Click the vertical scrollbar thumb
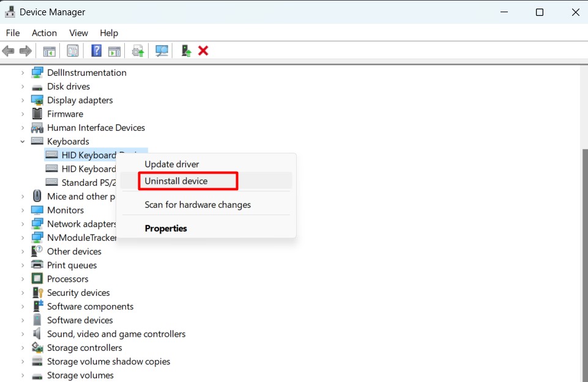588x382 pixels. (x=584, y=263)
